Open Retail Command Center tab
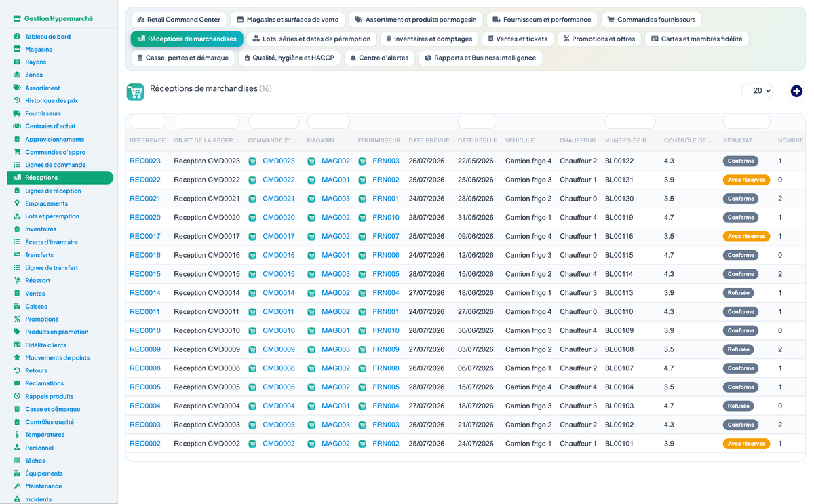 tap(178, 20)
